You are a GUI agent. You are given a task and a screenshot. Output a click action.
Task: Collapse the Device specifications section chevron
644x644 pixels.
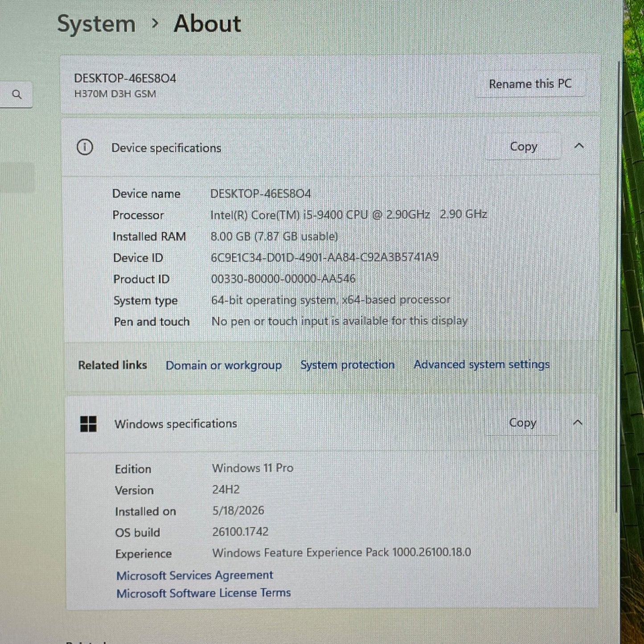[x=579, y=146]
